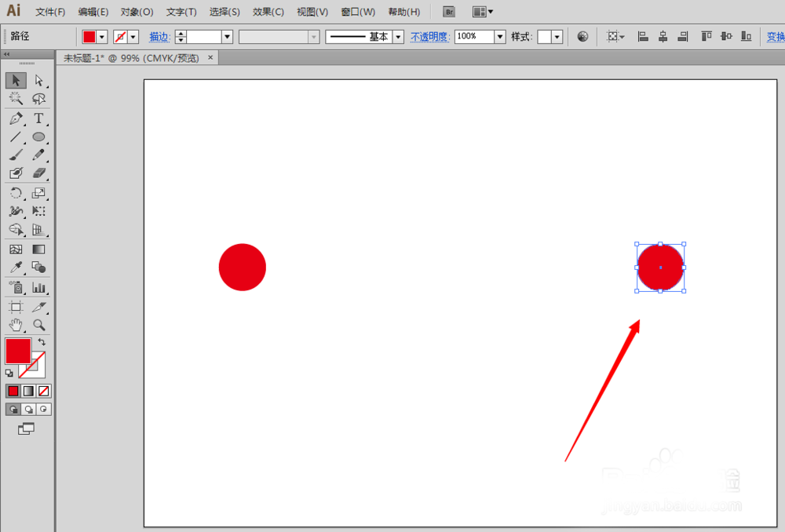Select the Blob Brush tool
This screenshot has width=785, height=532.
[x=16, y=173]
